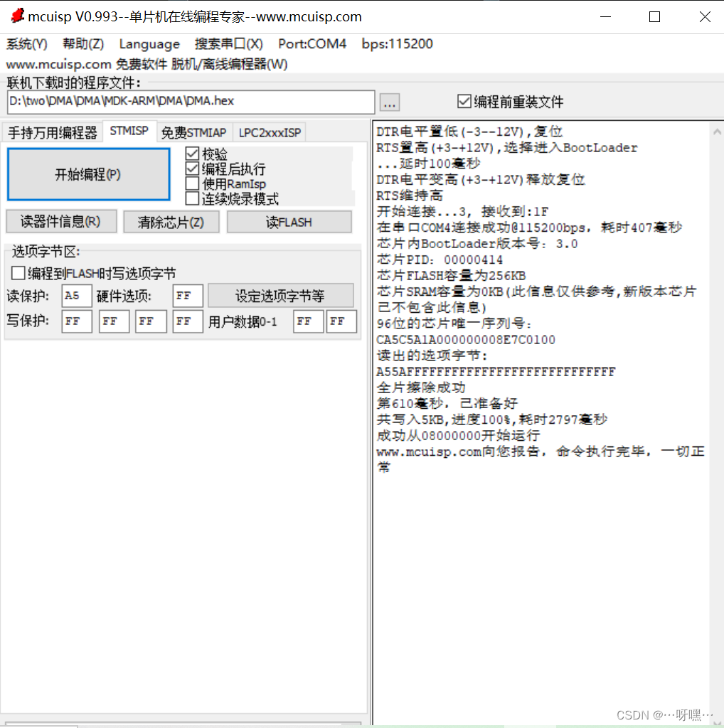The height and width of the screenshot is (728, 724).
Task: Minimize the mcuisp window
Action: tap(605, 17)
